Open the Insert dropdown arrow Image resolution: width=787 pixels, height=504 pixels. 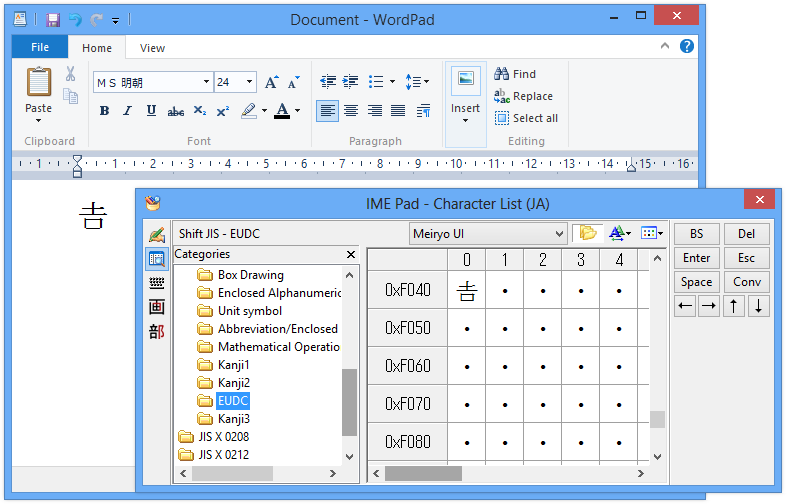[465, 121]
